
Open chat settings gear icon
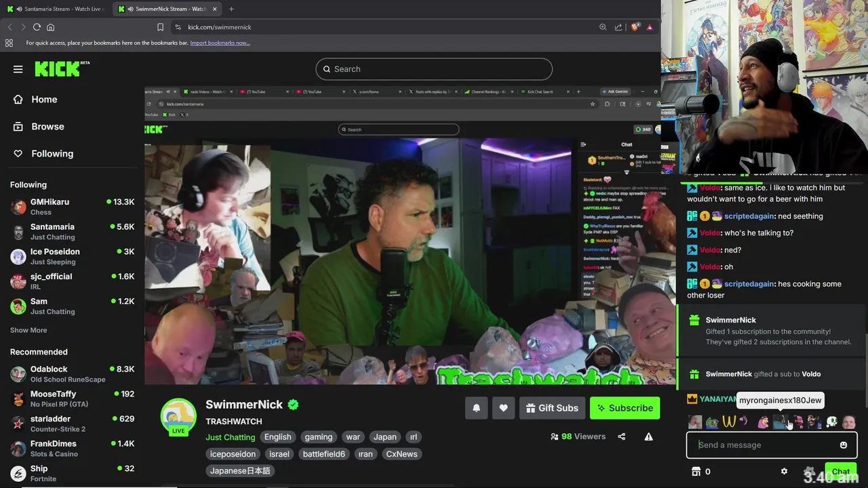pyautogui.click(x=784, y=472)
